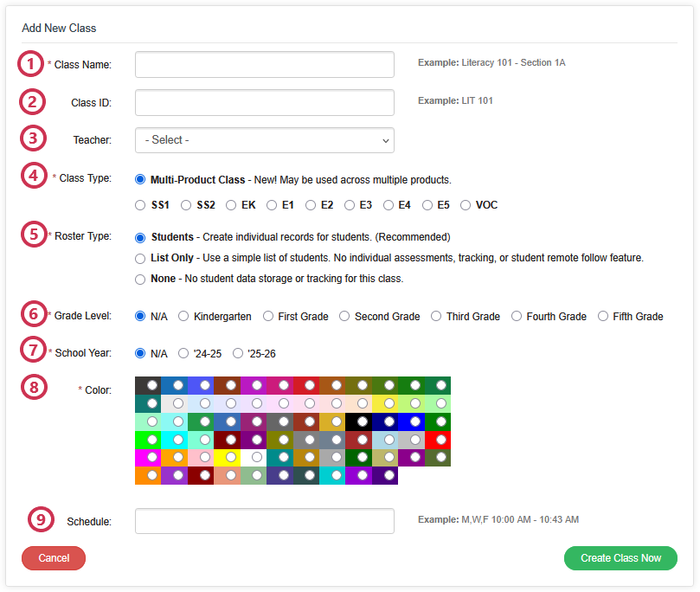Select the List Only roster type

click(140, 258)
